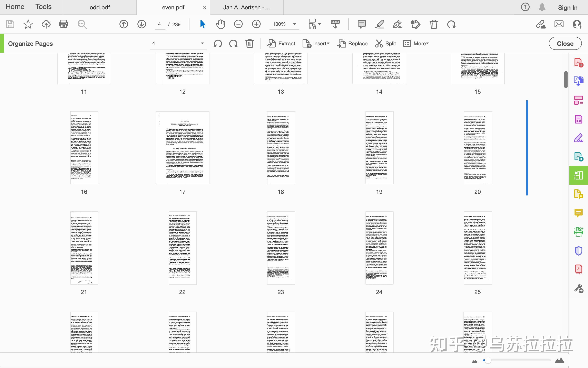Click the thumbnail size slider handle

[488, 360]
